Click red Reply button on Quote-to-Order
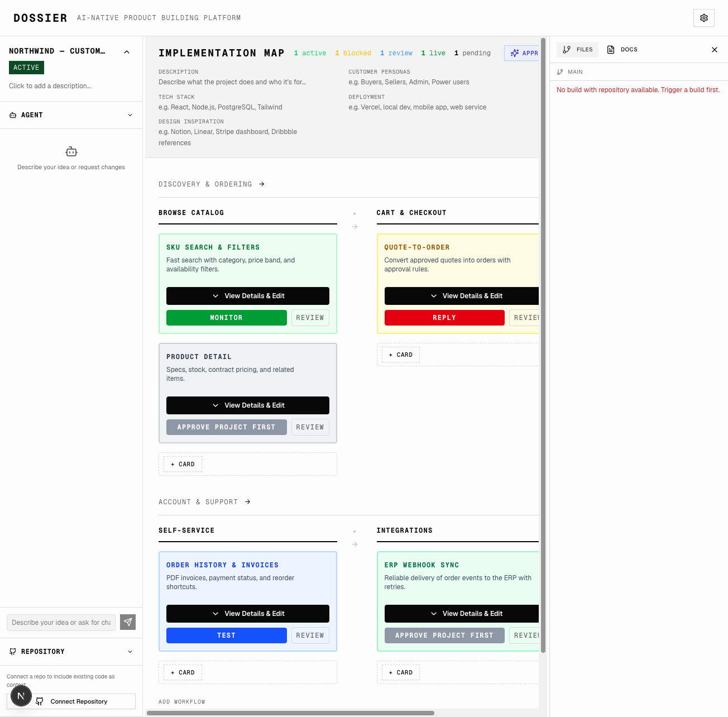 pos(444,318)
